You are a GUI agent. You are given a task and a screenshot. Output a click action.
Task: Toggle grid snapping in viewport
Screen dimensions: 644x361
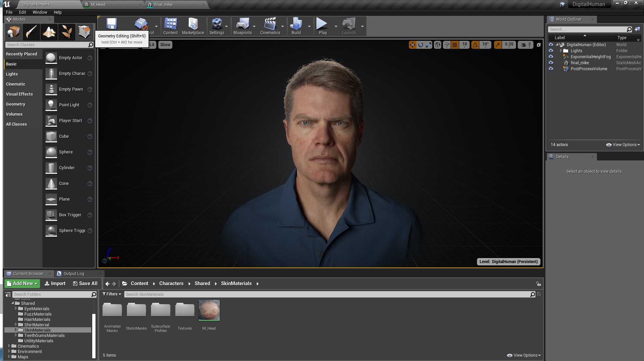455,45
